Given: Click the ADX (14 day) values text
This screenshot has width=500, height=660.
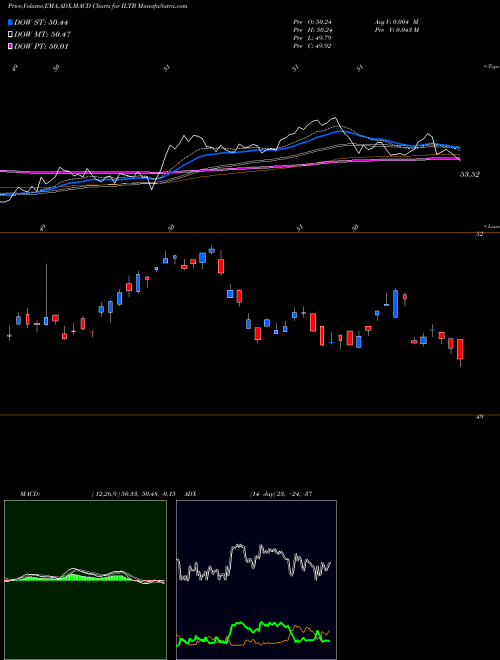Looking at the screenshot, I should click(x=280, y=494).
